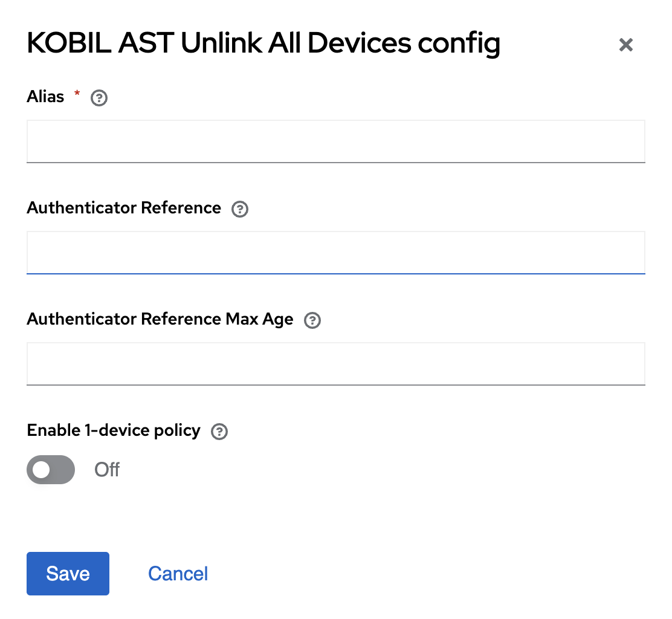Select the Alias label text
This screenshot has height=619, width=672.
click(x=45, y=96)
